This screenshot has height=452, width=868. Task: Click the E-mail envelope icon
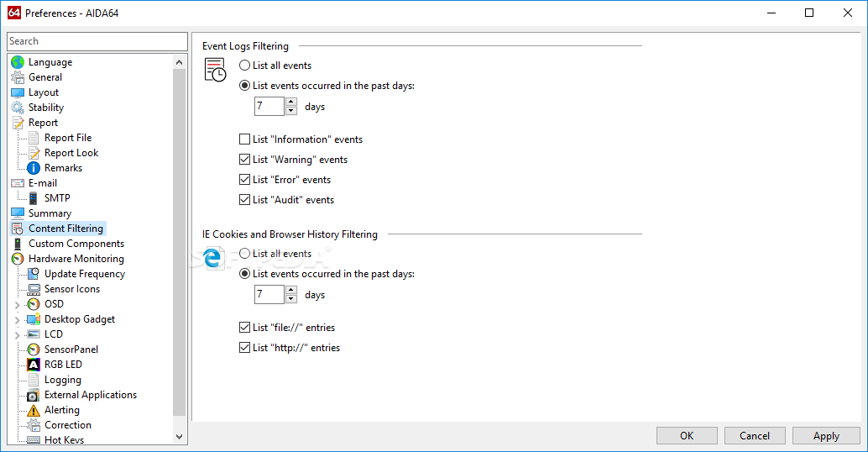[18, 183]
